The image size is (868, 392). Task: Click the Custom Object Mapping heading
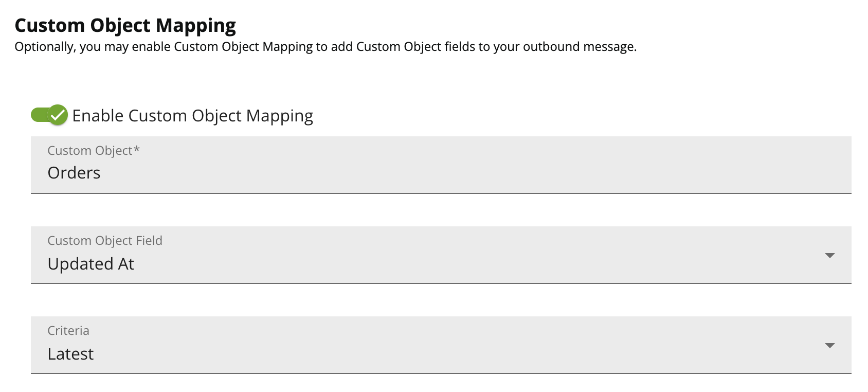(125, 25)
